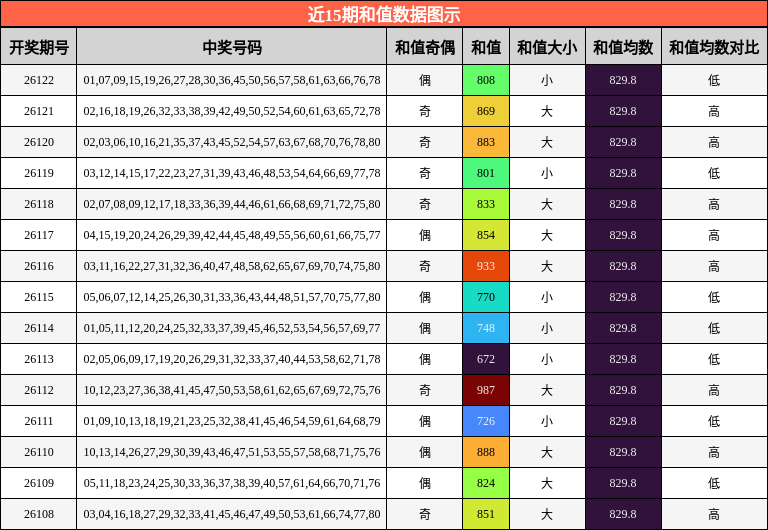Click the 大 size cell in row 26112

[x=547, y=390]
